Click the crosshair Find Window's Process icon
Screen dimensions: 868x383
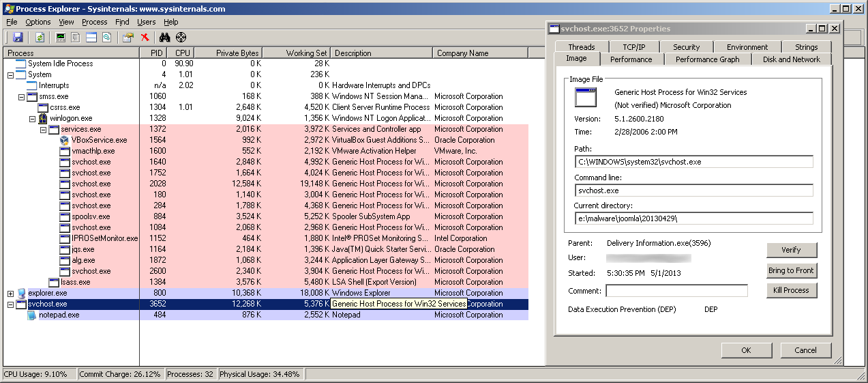tap(181, 38)
